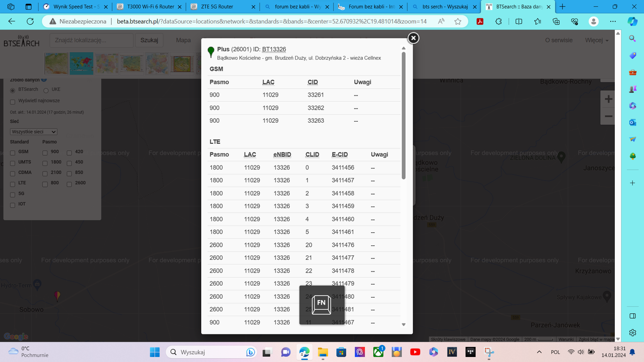Viewport: 644px width, 362px height.
Task: Click Zgłoś błąd w mapach link
Action: 597,339
